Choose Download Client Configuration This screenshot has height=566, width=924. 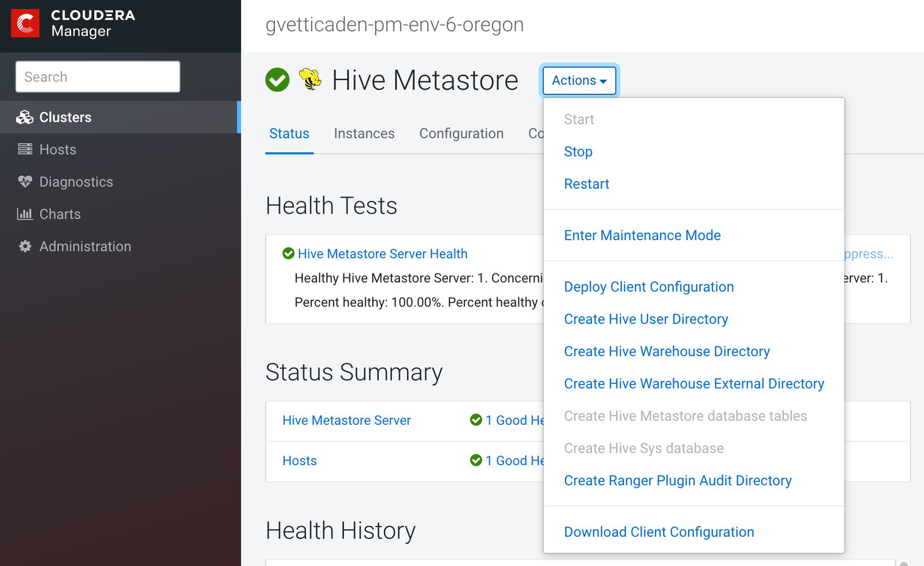pyautogui.click(x=659, y=532)
